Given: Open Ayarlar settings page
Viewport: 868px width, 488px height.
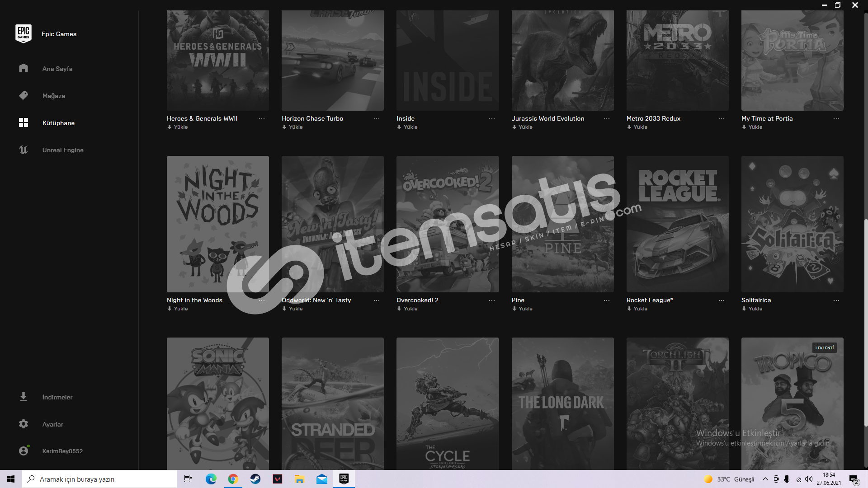Looking at the screenshot, I should pyautogui.click(x=53, y=424).
